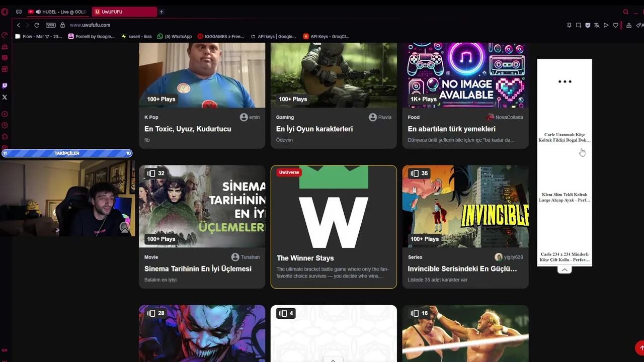Select the UwUFUFU browser tab
Image resolution: width=644 pixels, height=362 pixels.
coord(124,12)
